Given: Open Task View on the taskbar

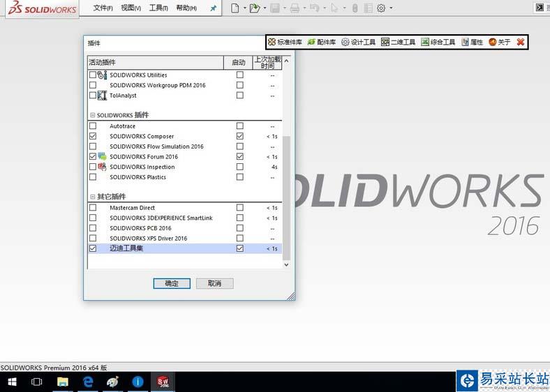Looking at the screenshot, I should pos(36,382).
